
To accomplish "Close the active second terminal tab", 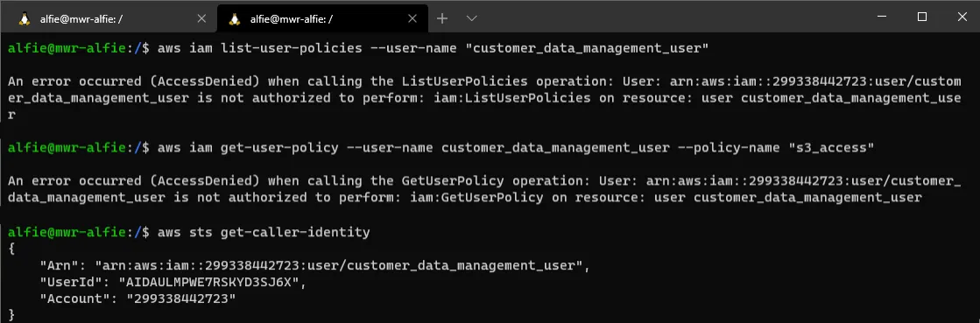I will click(x=412, y=18).
